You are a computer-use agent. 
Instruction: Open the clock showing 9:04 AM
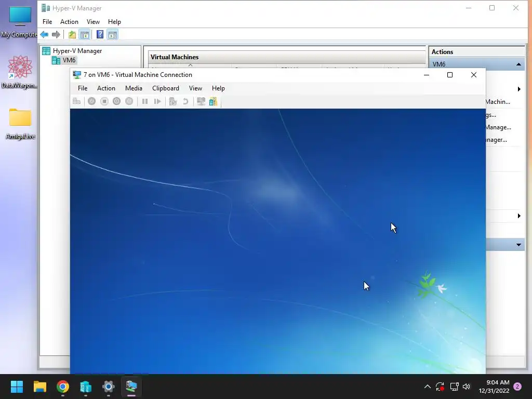[x=494, y=387]
